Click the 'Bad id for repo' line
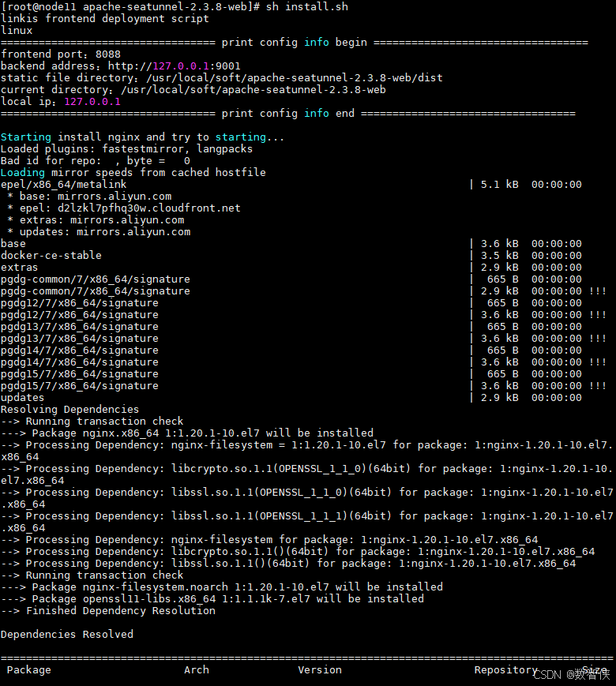The width and height of the screenshot is (616, 686). [x=95, y=160]
